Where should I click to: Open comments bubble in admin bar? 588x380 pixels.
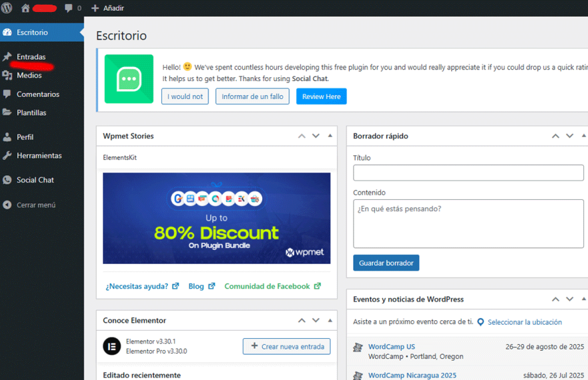click(x=68, y=8)
